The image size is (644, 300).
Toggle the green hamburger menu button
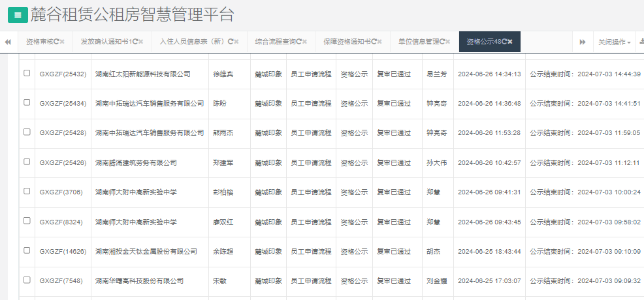[18, 15]
